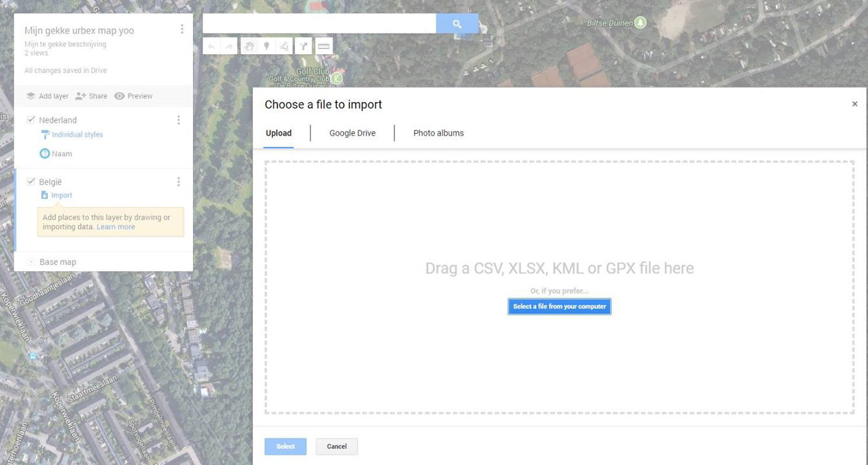Click the Biltse Duinen map marker
Image resolution: width=868 pixels, height=465 pixels.
point(640,23)
